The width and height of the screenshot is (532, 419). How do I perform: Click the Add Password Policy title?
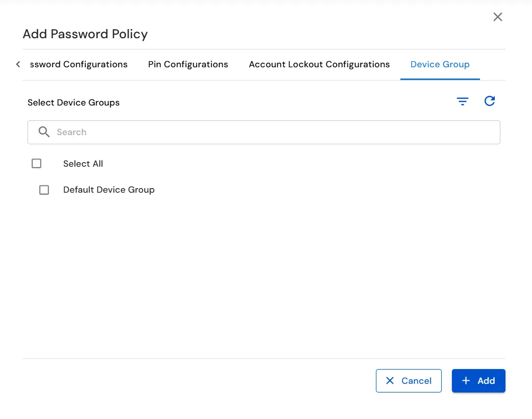pyautogui.click(x=85, y=34)
